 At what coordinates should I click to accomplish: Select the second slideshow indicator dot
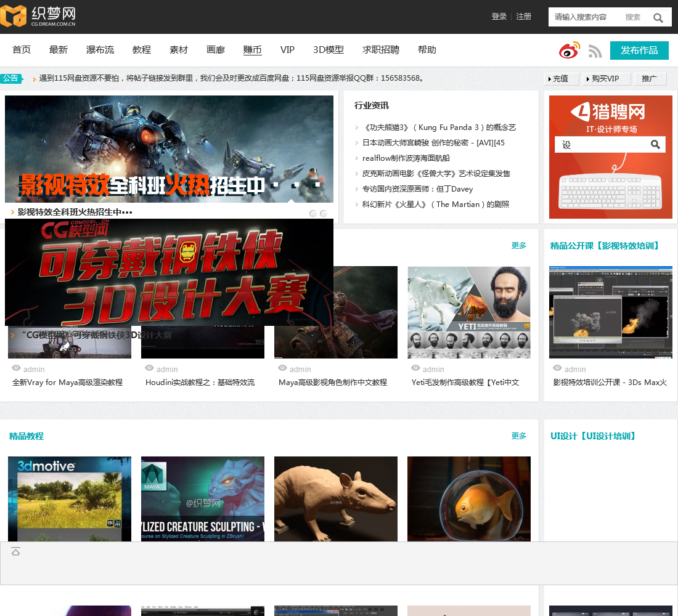pyautogui.click(x=324, y=214)
